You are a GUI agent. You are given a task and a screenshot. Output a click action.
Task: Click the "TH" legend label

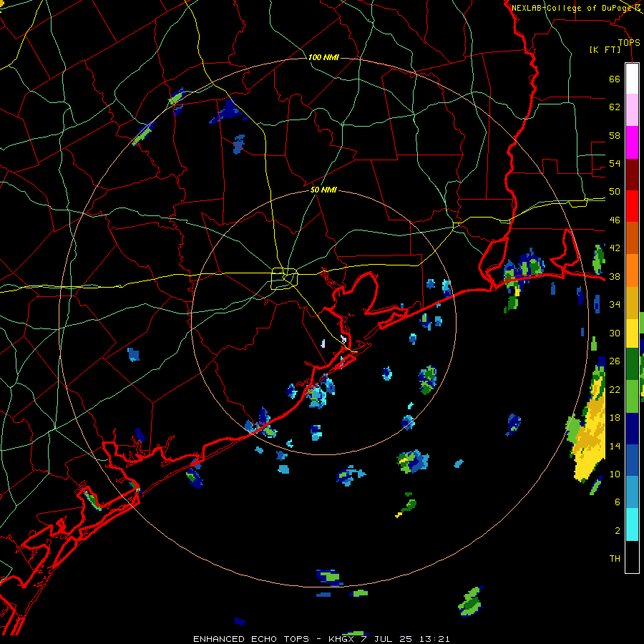coord(615,559)
